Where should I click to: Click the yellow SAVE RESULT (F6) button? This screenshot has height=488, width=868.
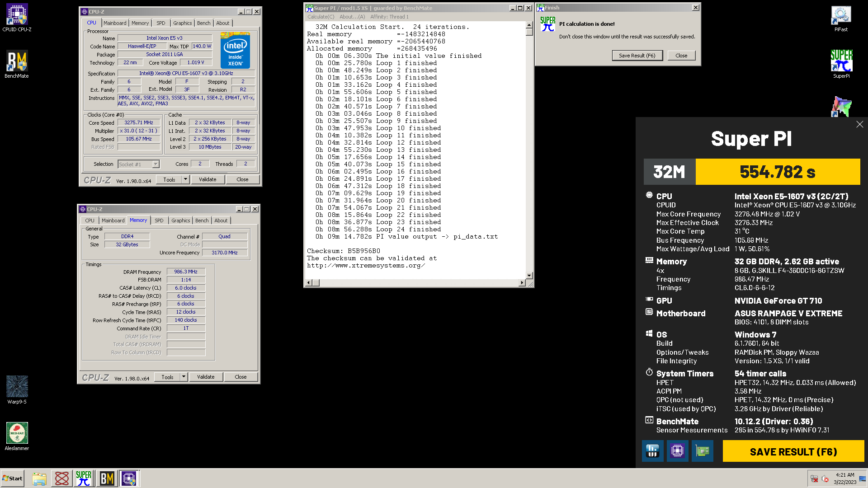tap(793, 451)
